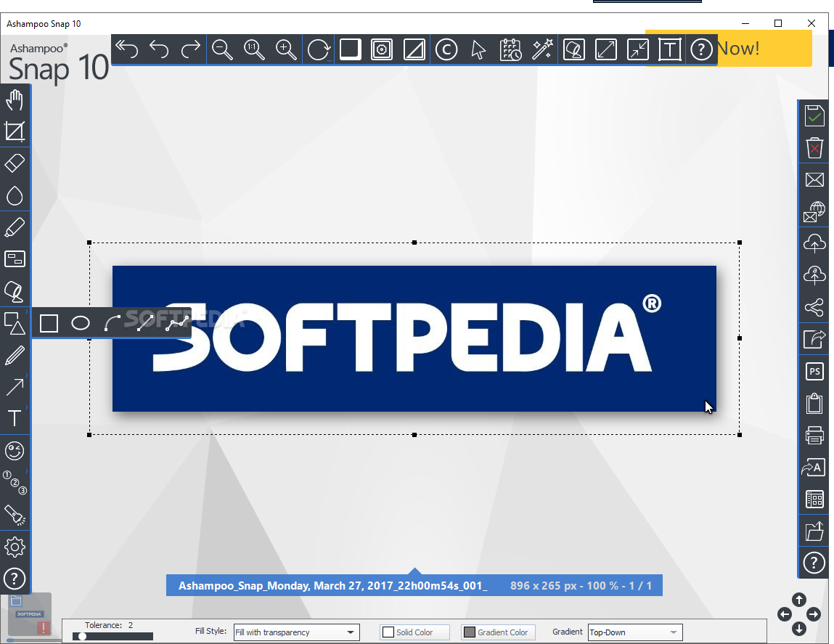Select the highlighter marker tool
The width and height of the screenshot is (834, 644).
click(15, 227)
